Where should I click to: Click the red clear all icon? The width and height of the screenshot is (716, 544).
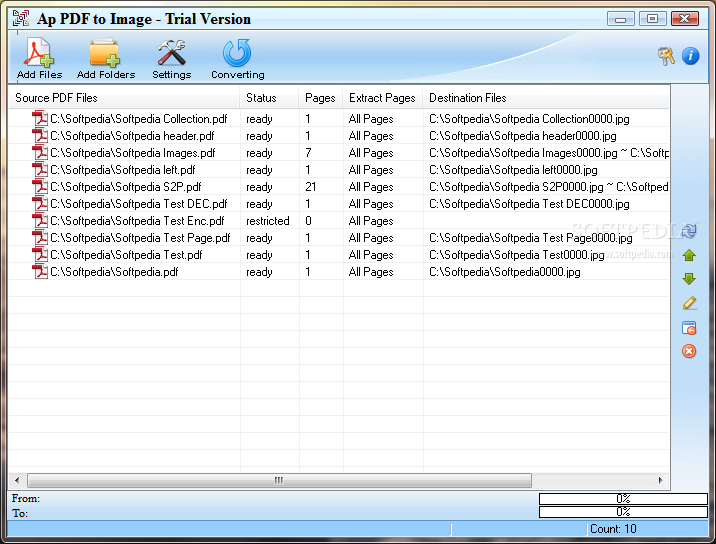point(689,351)
